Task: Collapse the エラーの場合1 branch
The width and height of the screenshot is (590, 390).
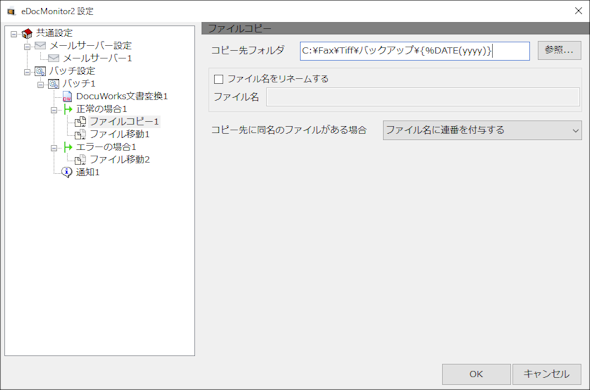Action: pyautogui.click(x=54, y=148)
